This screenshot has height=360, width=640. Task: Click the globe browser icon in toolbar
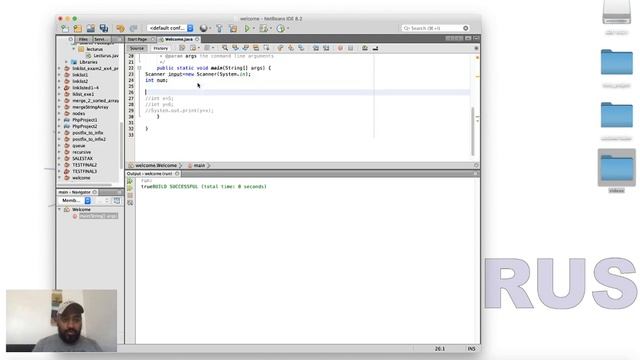tap(203, 28)
